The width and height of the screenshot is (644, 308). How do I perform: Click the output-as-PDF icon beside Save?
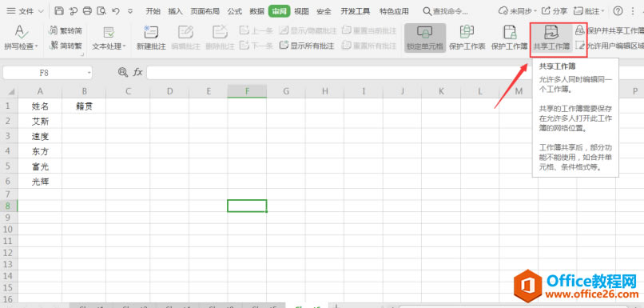click(x=73, y=11)
